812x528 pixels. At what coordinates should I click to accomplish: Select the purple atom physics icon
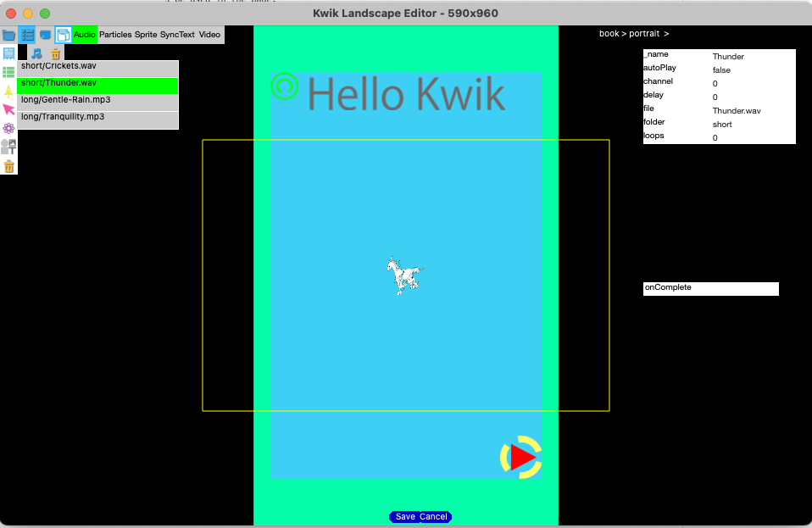[x=8, y=128]
